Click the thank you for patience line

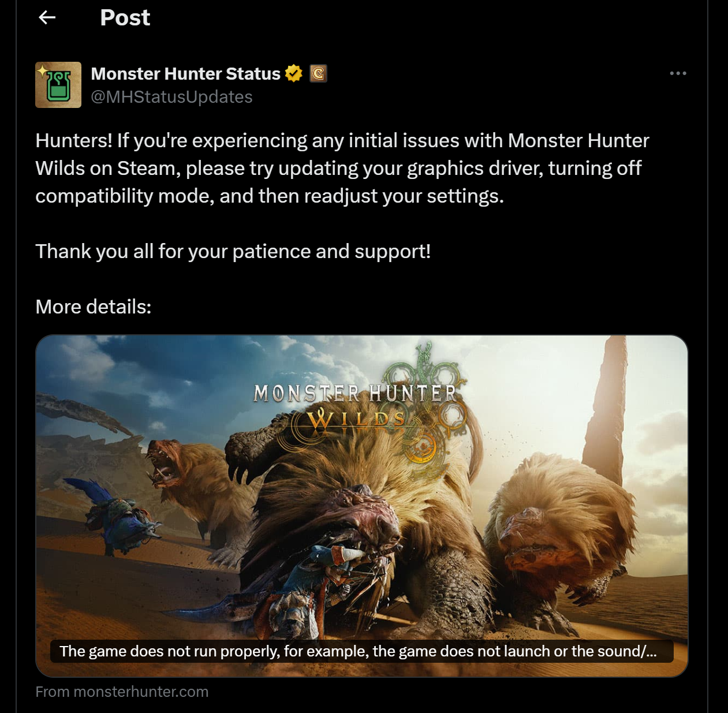[233, 252]
